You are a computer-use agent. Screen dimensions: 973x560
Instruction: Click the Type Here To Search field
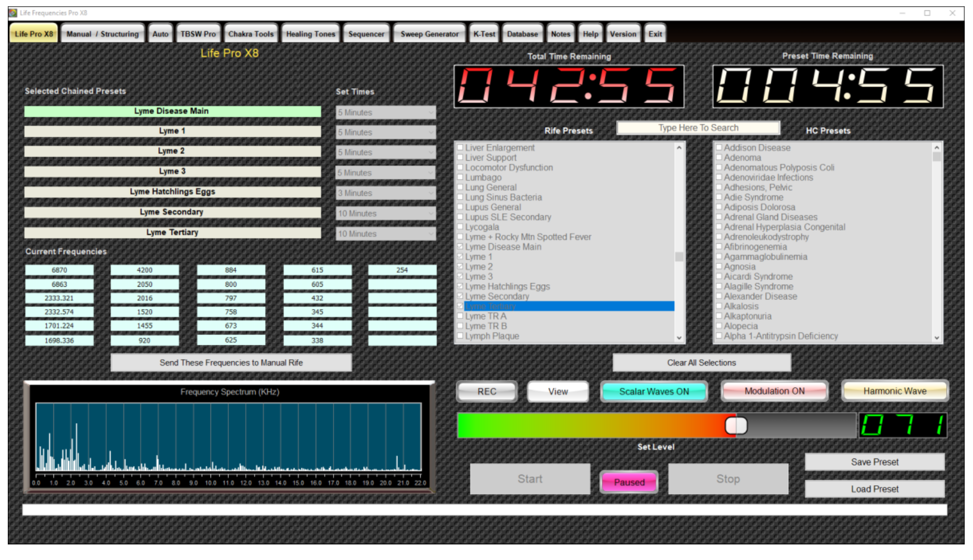(698, 128)
